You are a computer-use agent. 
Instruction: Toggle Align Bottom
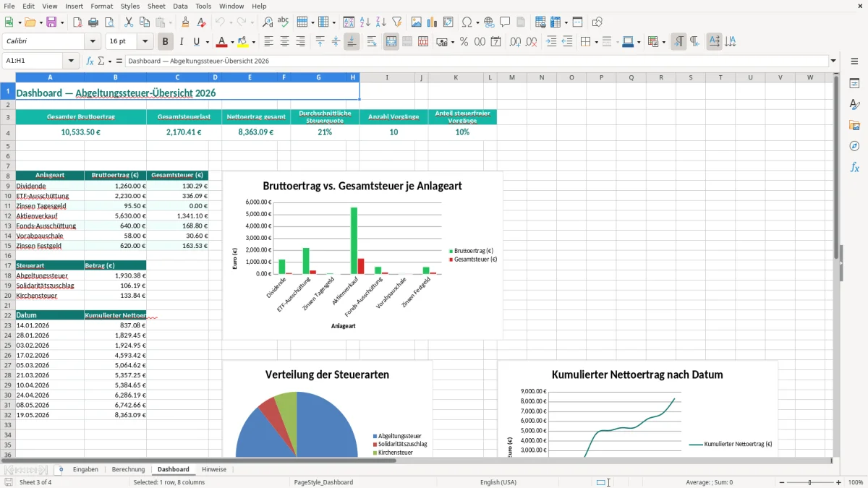[352, 42]
